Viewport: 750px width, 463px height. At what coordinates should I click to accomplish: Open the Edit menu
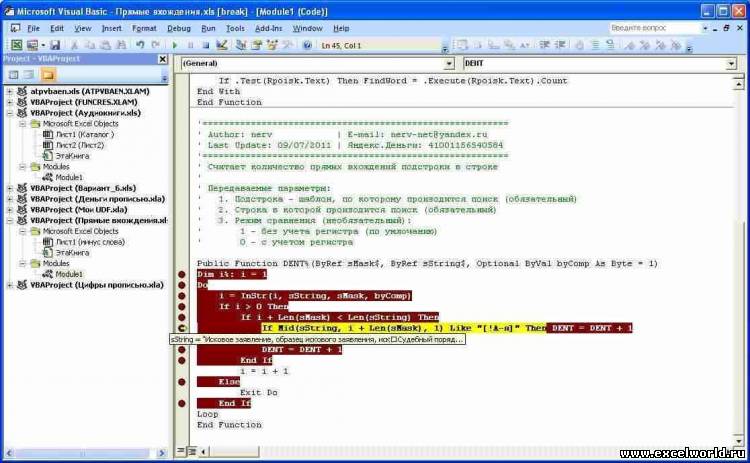(x=57, y=28)
